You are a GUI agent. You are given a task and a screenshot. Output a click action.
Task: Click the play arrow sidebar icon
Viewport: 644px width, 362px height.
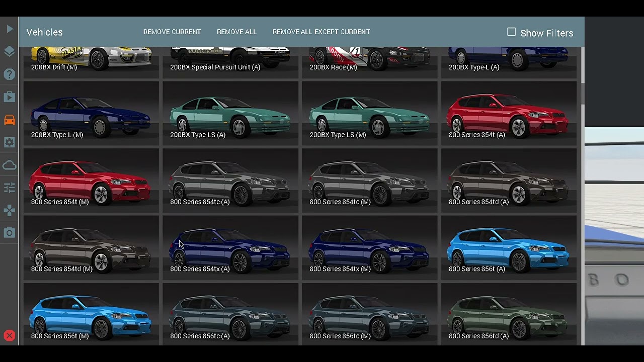pyautogui.click(x=10, y=29)
